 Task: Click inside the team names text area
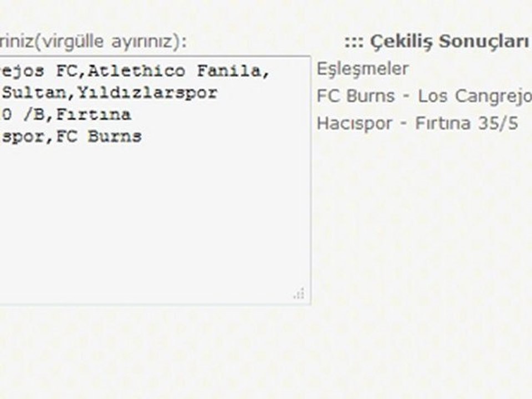(155, 181)
